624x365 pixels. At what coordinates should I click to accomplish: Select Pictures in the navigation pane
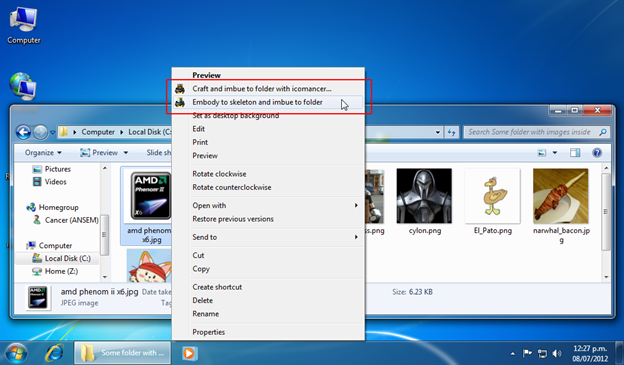(52, 169)
